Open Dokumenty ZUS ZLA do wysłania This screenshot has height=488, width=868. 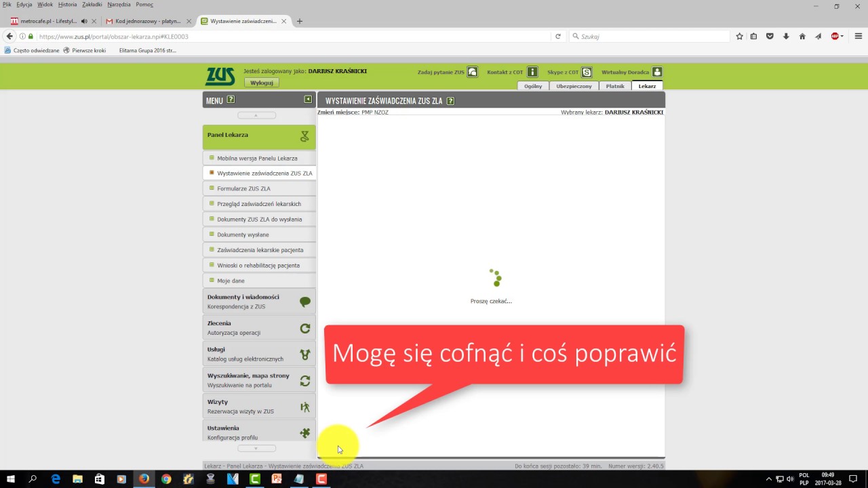pyautogui.click(x=259, y=219)
